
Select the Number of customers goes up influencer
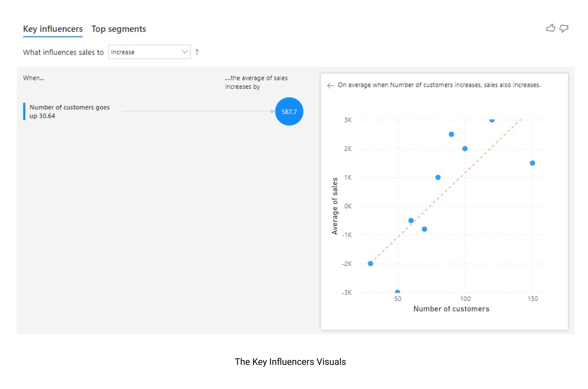point(70,112)
